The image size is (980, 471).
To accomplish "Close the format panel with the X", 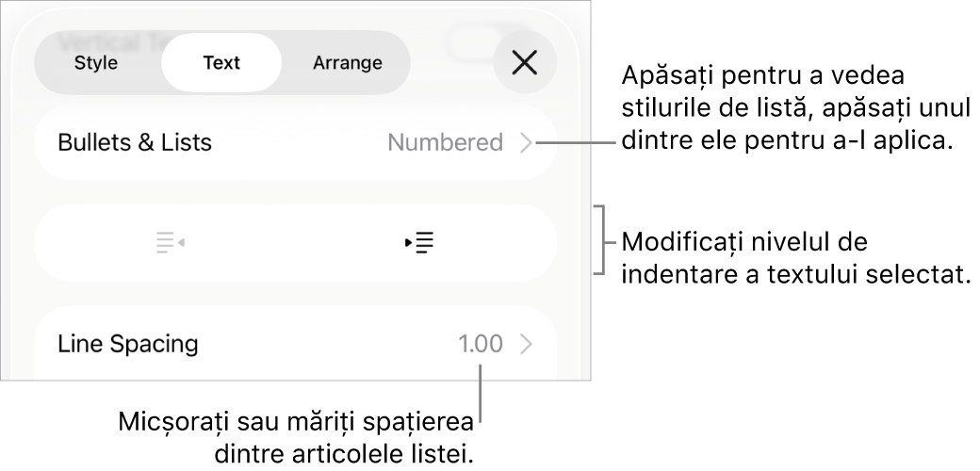I will 524,63.
